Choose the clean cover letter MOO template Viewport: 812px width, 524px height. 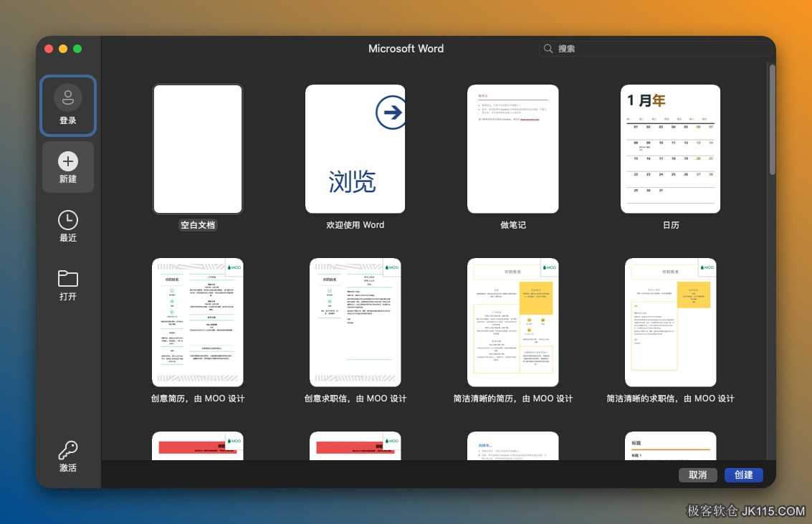pyautogui.click(x=671, y=322)
